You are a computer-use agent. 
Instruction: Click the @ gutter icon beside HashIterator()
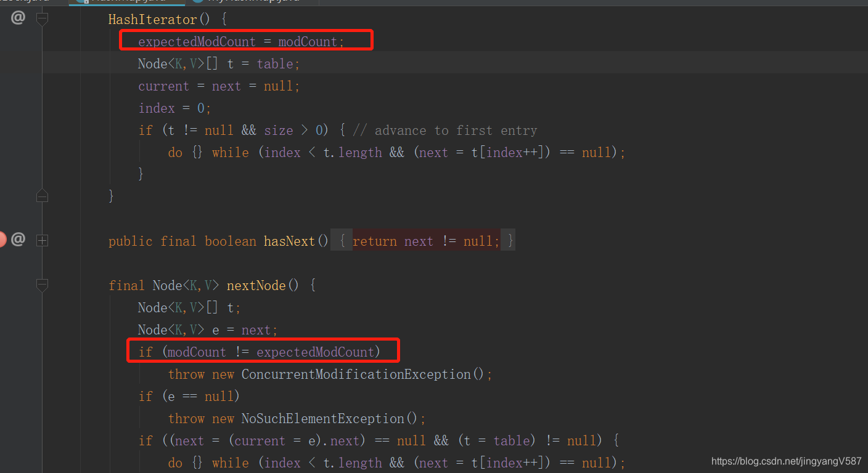click(18, 18)
